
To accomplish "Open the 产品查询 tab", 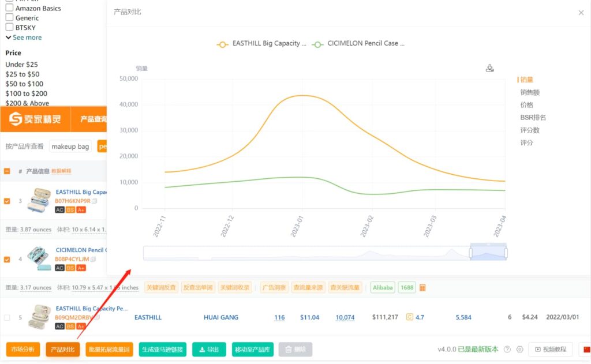I will tap(93, 119).
